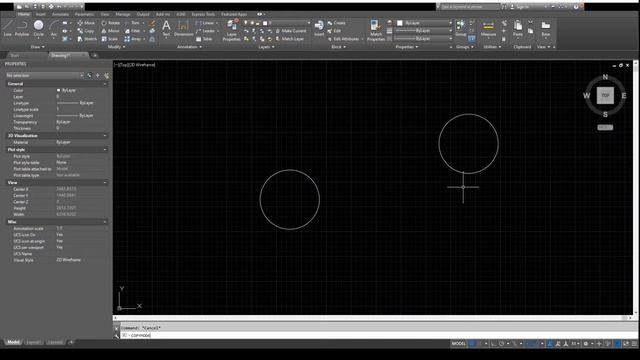
Task: Insert a Table annotation
Action: tap(204, 39)
